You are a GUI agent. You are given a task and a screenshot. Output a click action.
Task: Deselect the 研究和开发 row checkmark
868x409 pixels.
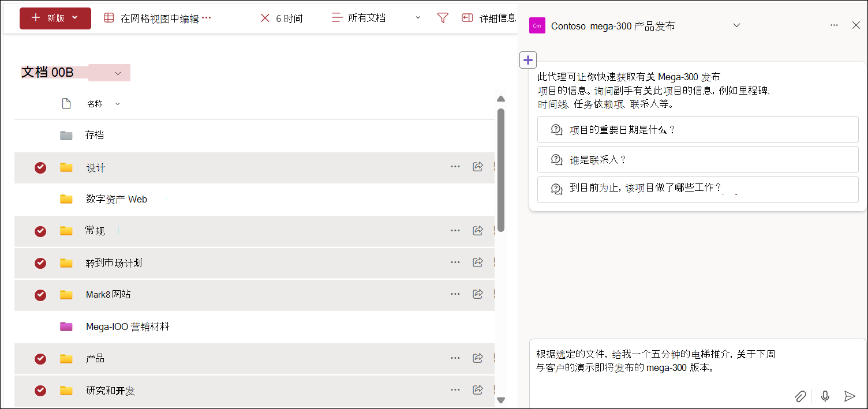(40, 391)
